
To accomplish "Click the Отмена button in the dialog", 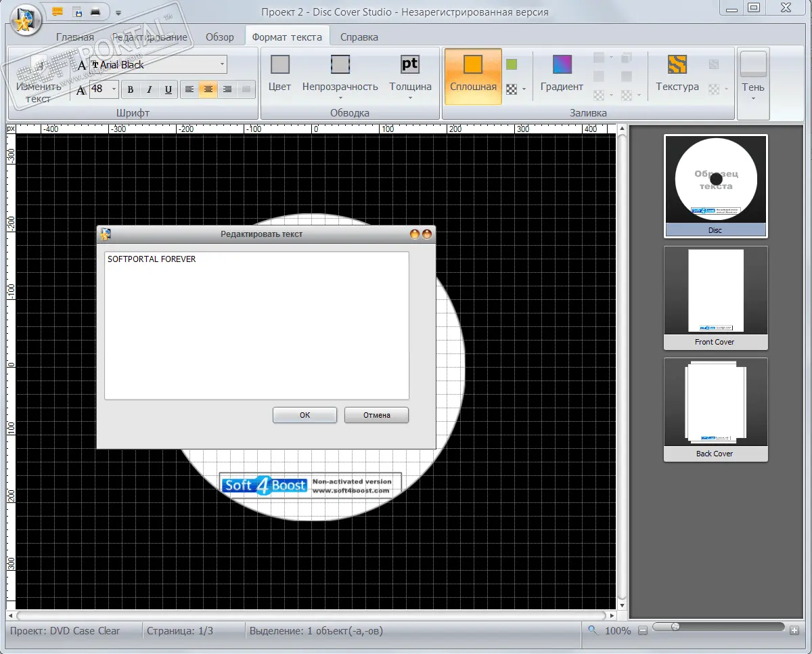I will (x=376, y=415).
